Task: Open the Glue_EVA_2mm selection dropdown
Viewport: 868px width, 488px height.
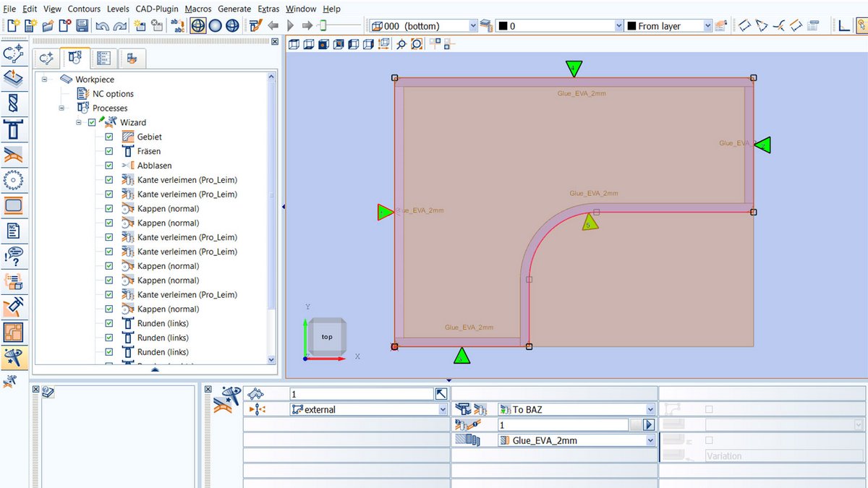Action: [649, 440]
